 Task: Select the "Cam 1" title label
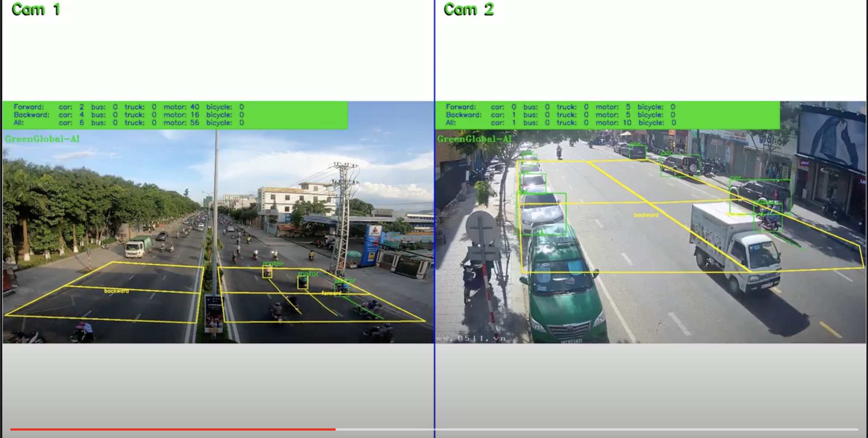(36, 9)
